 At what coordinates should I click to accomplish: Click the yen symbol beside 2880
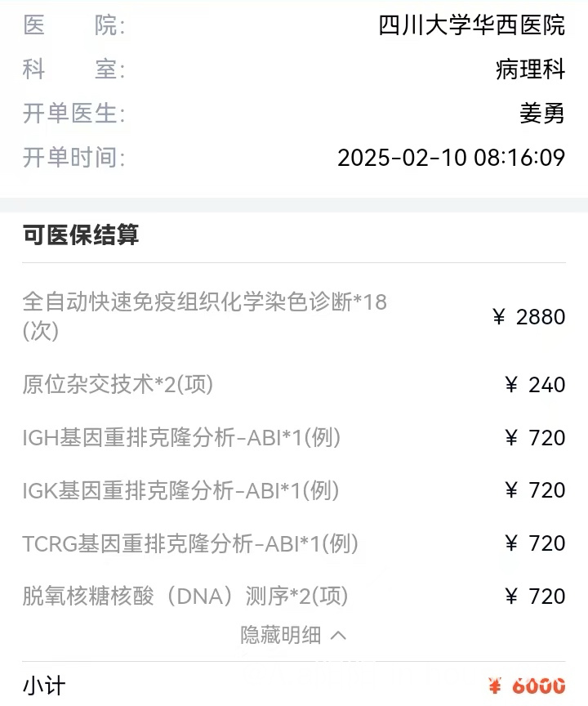[x=499, y=317]
